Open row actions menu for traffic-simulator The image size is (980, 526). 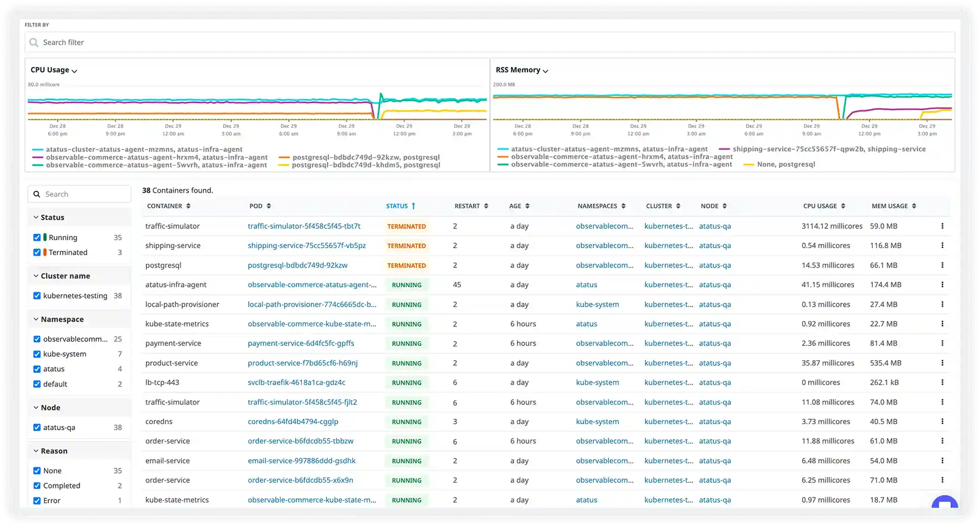click(942, 226)
